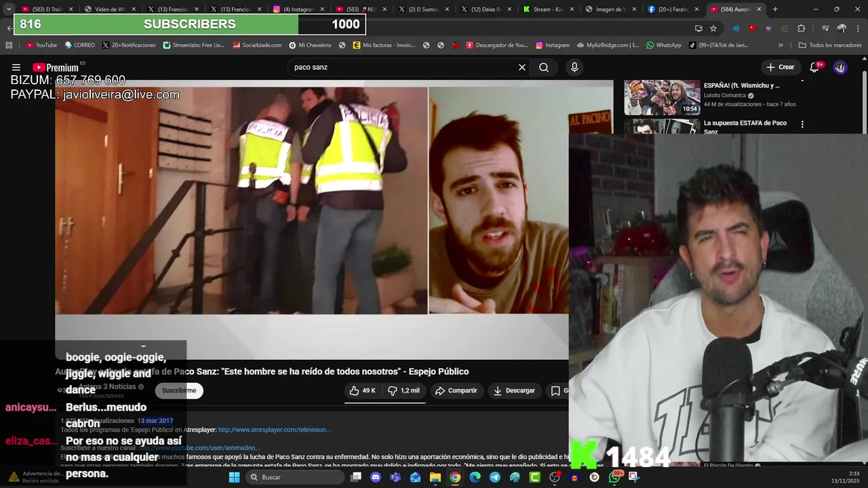Image resolution: width=868 pixels, height=488 pixels.
Task: Open Discord from the taskbar
Action: pos(376,477)
